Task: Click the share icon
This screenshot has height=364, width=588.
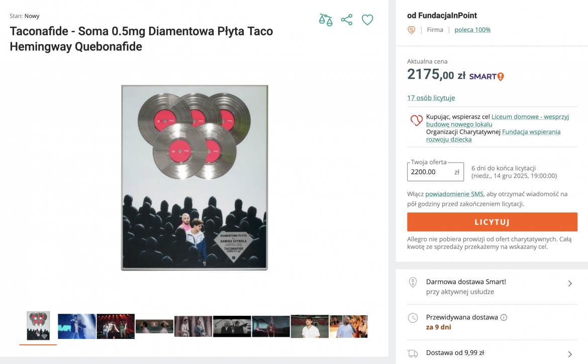Action: [x=346, y=20]
